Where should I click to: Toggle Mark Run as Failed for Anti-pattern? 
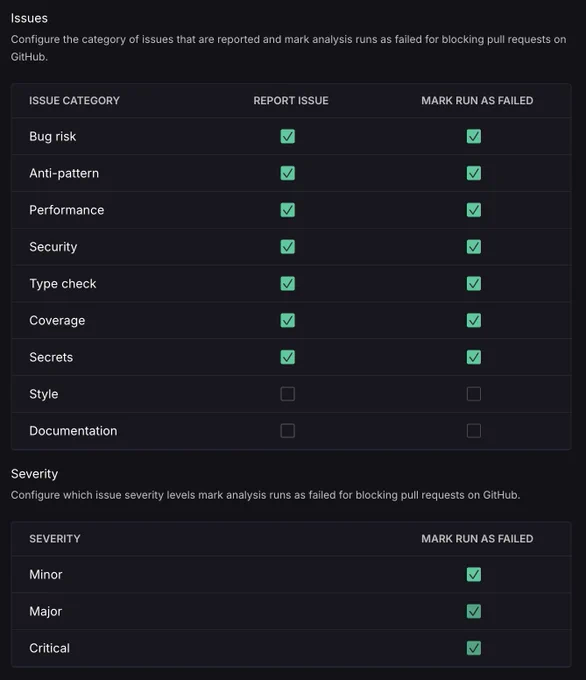tap(474, 173)
